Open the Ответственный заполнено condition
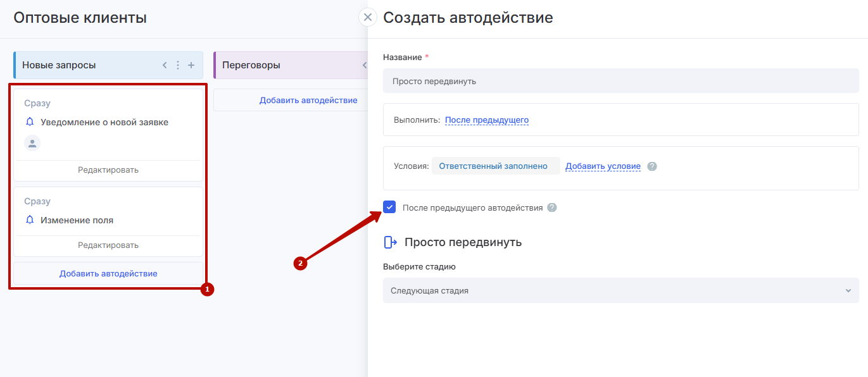 coord(493,166)
